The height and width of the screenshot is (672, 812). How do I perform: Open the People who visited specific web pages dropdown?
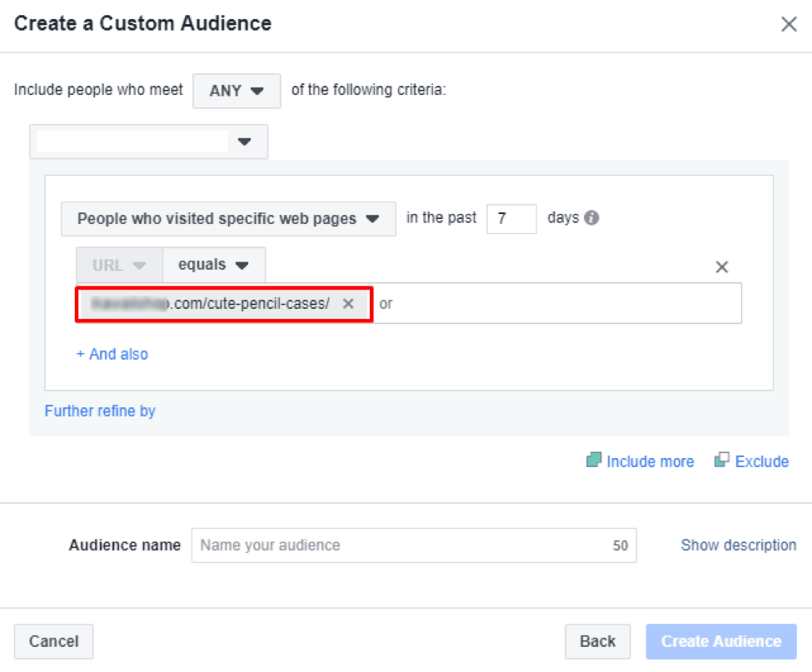pyautogui.click(x=227, y=218)
